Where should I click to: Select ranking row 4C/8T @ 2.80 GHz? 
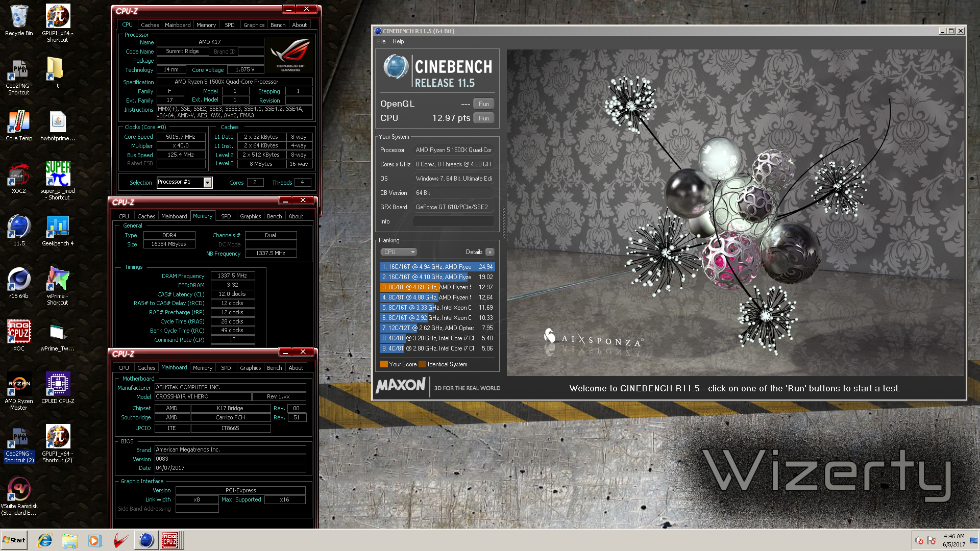pos(437,348)
